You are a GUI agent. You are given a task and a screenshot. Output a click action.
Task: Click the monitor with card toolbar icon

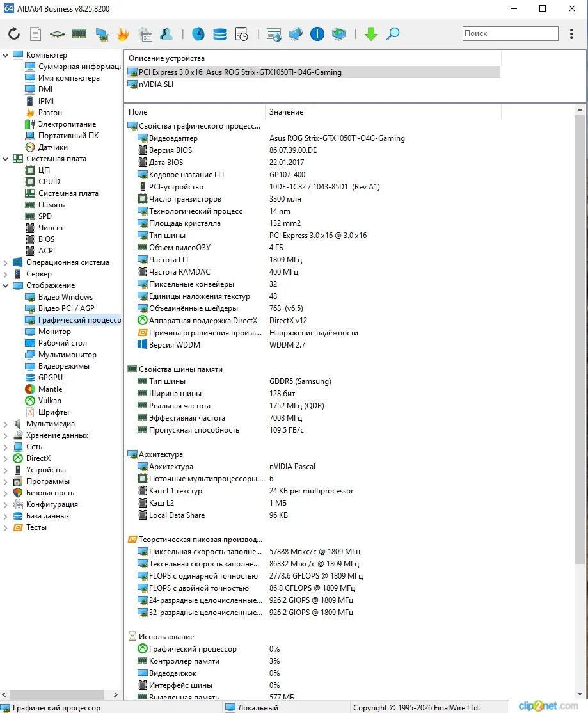tap(101, 34)
